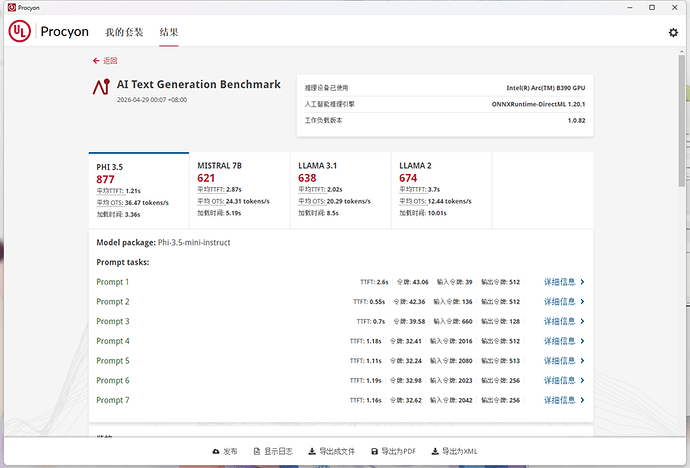The height and width of the screenshot is (468, 690).
Task: Click 导出为XML button
Action: [x=454, y=451]
